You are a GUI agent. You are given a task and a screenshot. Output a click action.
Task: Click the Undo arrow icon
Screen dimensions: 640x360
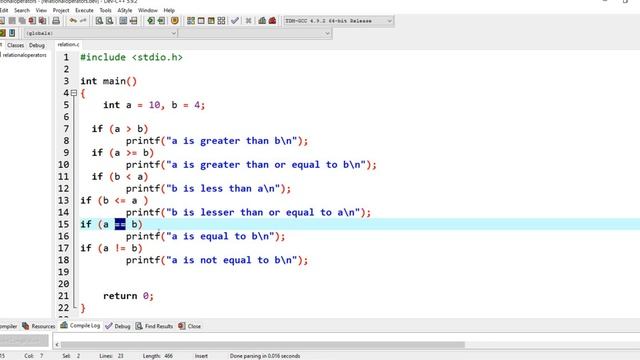[x=73, y=21]
